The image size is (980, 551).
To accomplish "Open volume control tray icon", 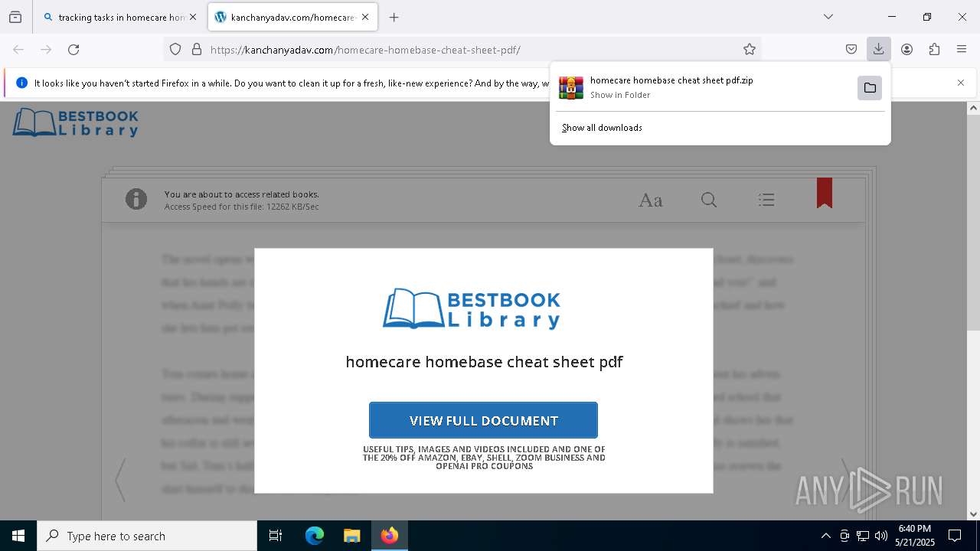I will tap(881, 536).
